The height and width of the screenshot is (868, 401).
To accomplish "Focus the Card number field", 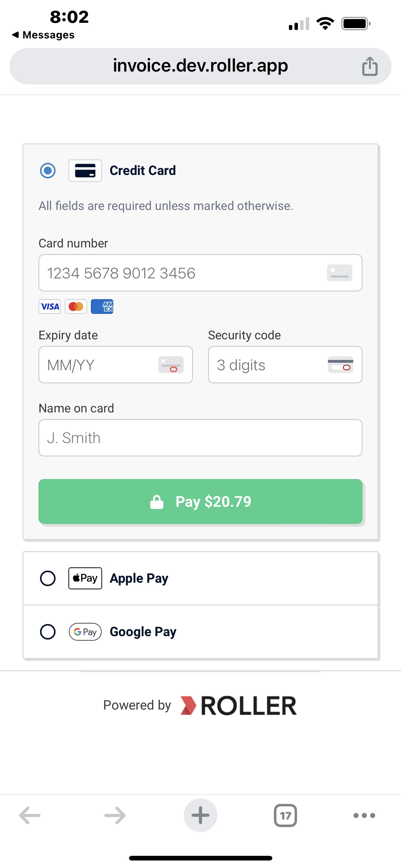I will click(200, 273).
